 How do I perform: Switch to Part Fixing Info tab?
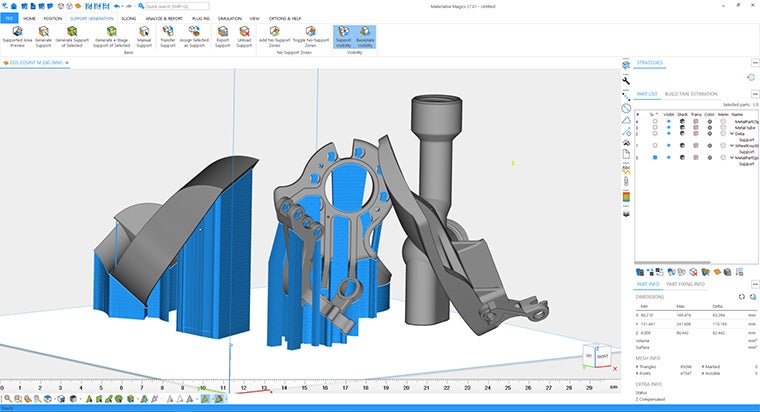pyautogui.click(x=687, y=283)
